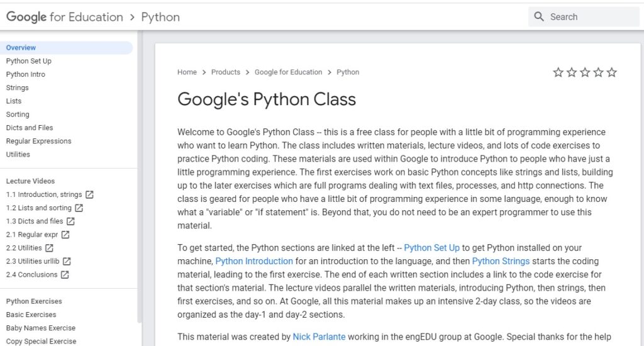Image resolution: width=644 pixels, height=346 pixels.
Task: Click the sidebar vertical scrollbar
Action: coord(139,177)
